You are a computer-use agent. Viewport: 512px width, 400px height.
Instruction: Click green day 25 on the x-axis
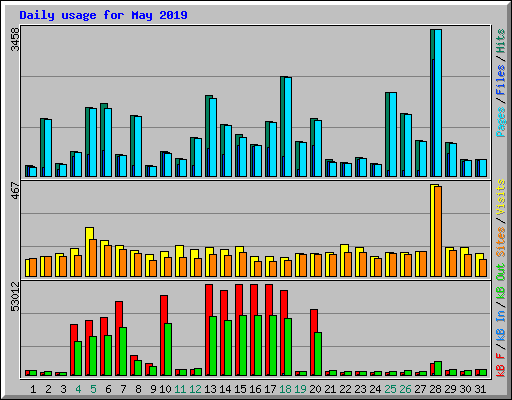pos(390,389)
